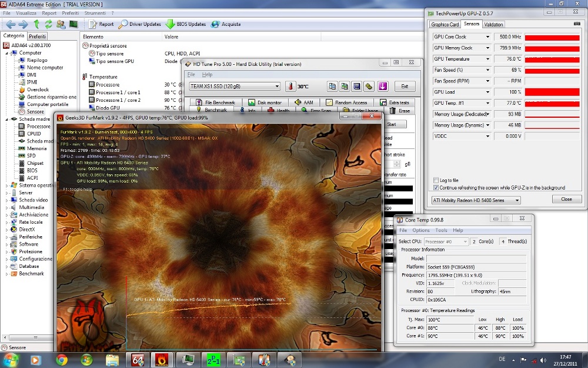Click the forward arrow in AIDA64 toolbar

[x=24, y=24]
